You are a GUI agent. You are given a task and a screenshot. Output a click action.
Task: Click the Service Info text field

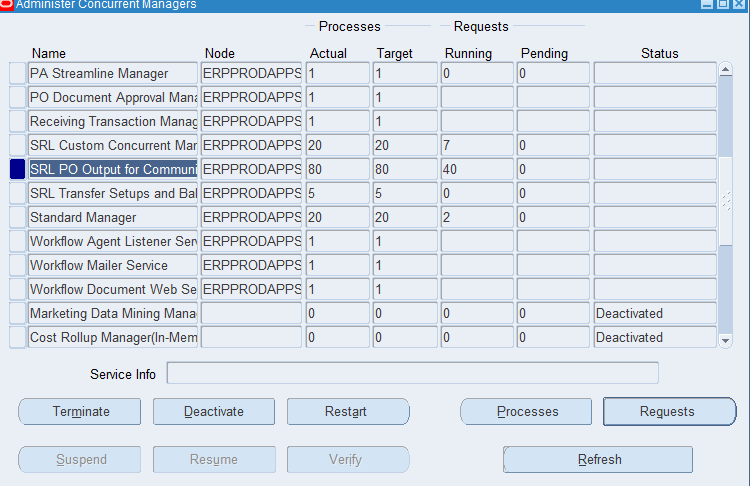point(412,374)
